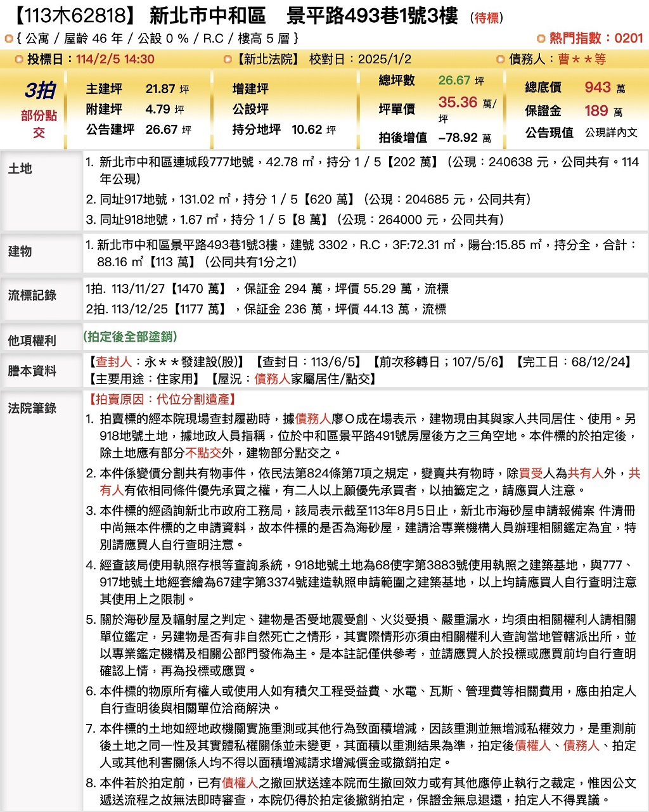
Task: Click the orange bullet beside 熱門指數
Action: point(541,39)
